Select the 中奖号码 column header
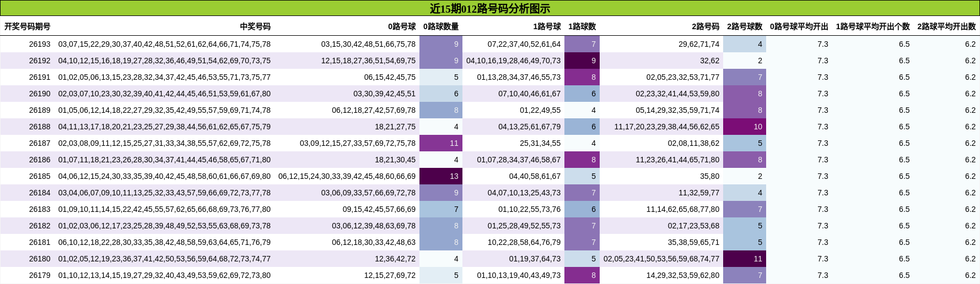This screenshot has height=284, width=980. 255,26
